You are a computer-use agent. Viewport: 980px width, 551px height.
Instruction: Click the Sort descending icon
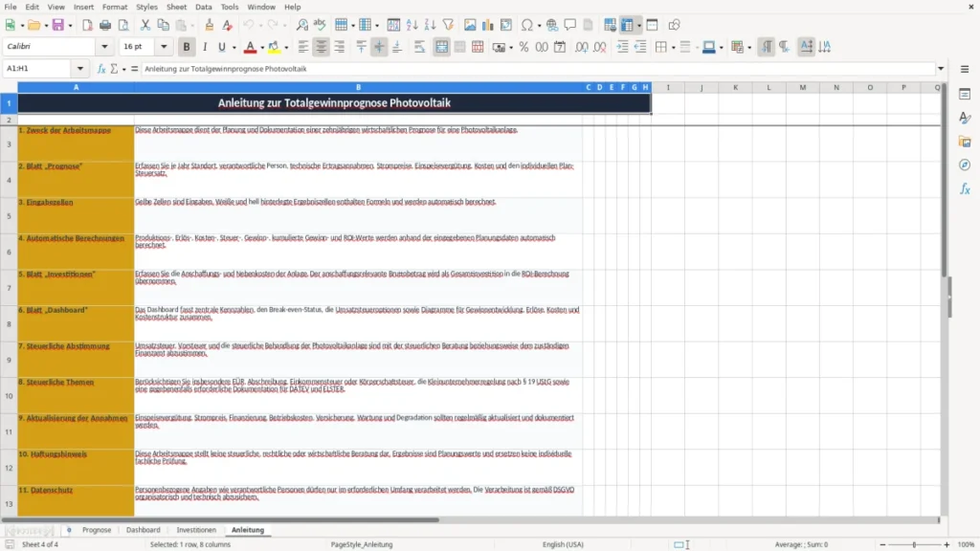(x=430, y=25)
